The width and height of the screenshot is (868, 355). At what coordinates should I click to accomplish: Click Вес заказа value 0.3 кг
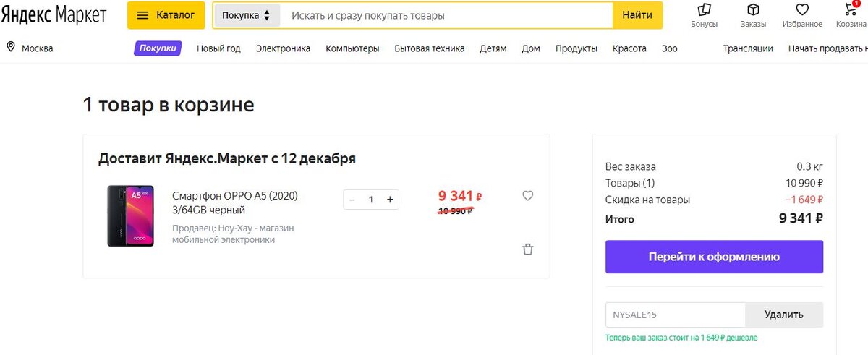pos(810,166)
